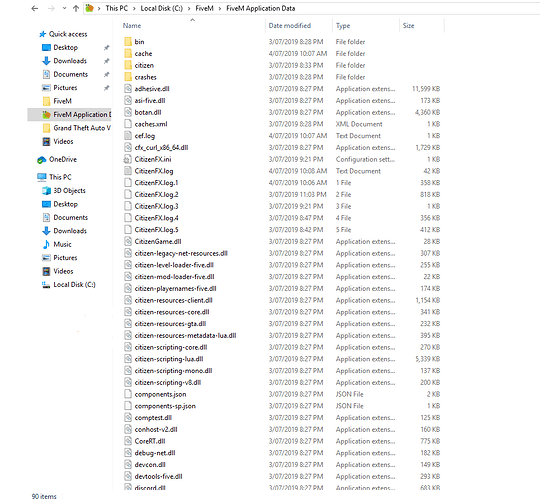Select the Music icon under This PC
This screenshot has width=540, height=500.
(x=46, y=244)
